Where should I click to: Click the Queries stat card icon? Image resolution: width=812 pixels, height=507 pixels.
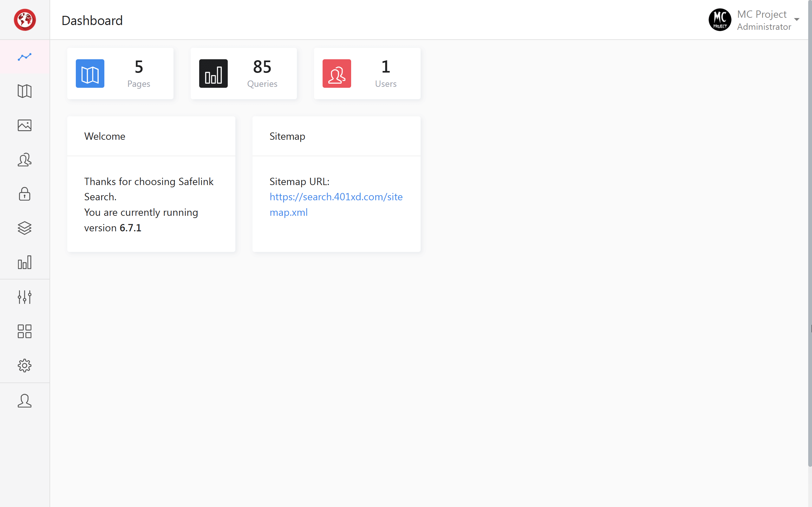[213, 74]
